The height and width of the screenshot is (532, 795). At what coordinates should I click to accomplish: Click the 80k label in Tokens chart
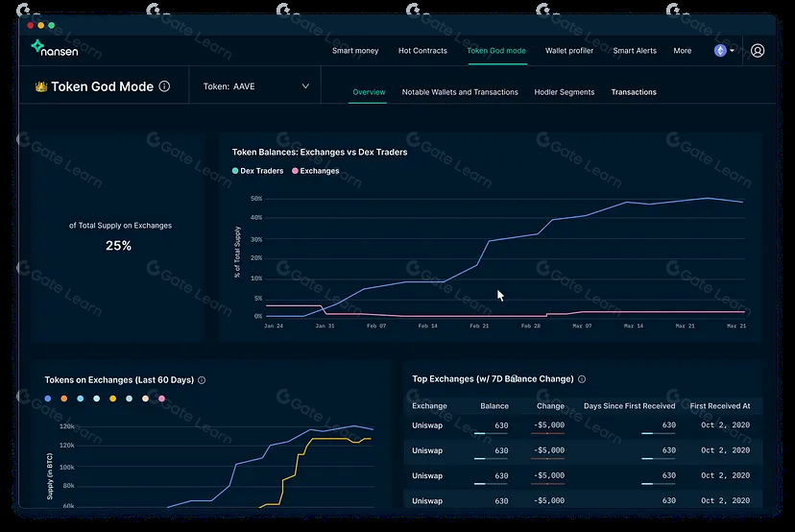pos(68,486)
